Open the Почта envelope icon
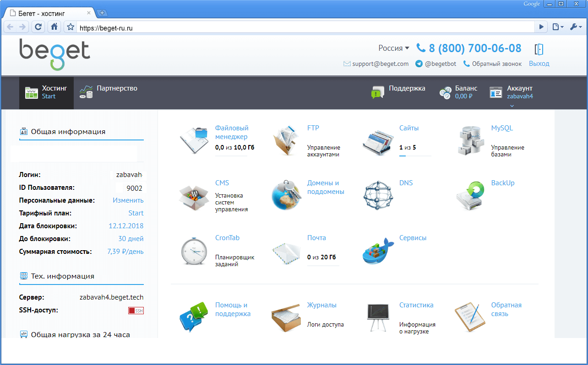This screenshot has height=365, width=588. coord(287,252)
